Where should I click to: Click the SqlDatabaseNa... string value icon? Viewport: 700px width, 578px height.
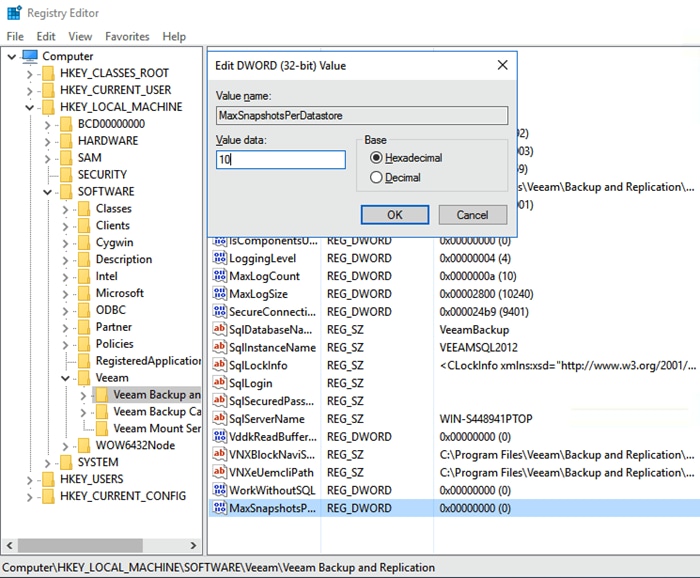[220, 329]
